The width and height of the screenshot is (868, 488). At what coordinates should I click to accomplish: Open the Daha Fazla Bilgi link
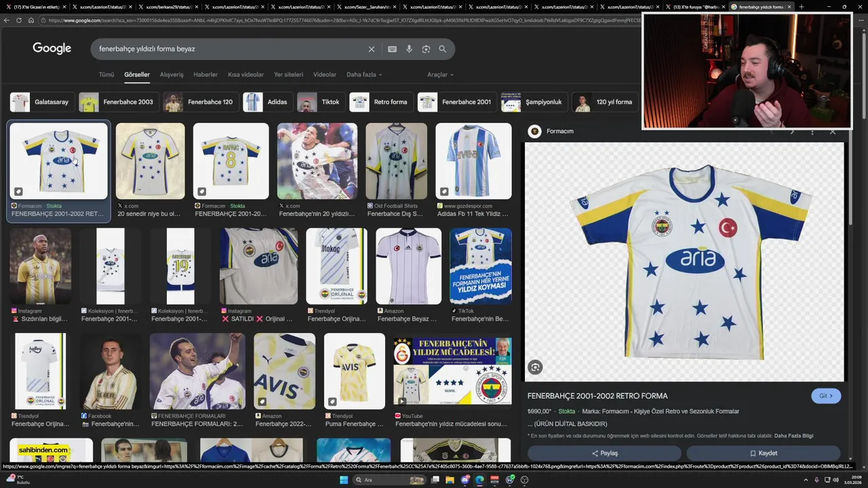pos(793,436)
